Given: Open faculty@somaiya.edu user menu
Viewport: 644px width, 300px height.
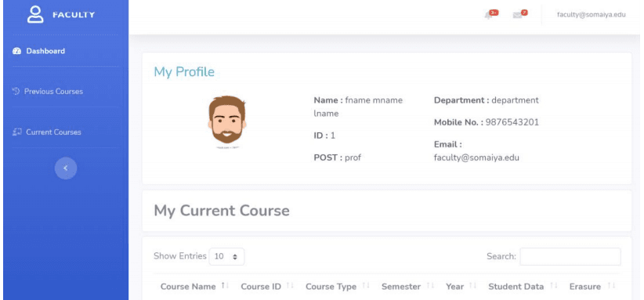Looking at the screenshot, I should click(x=591, y=15).
